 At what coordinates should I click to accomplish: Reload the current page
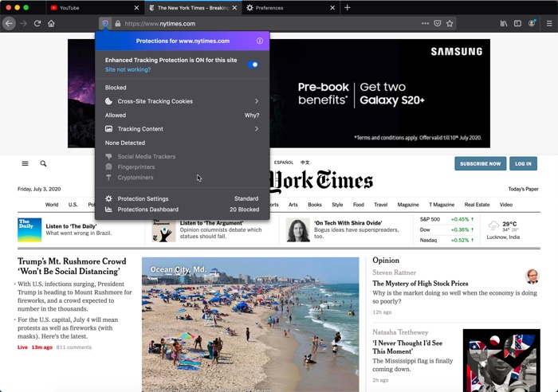(37, 23)
